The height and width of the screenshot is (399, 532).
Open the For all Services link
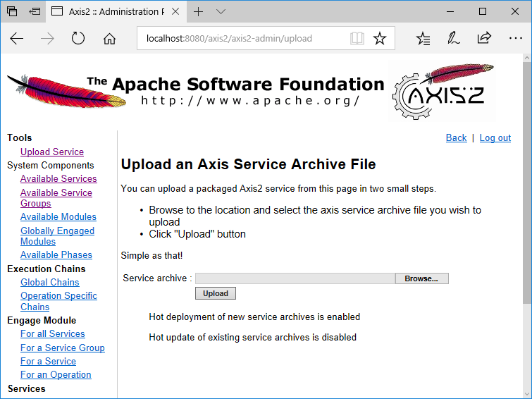(53, 334)
